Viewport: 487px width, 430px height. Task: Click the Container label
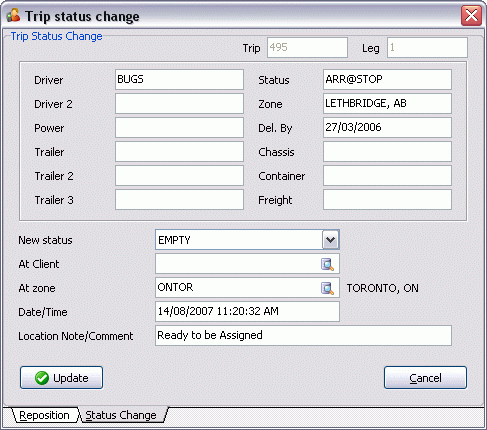point(282,176)
